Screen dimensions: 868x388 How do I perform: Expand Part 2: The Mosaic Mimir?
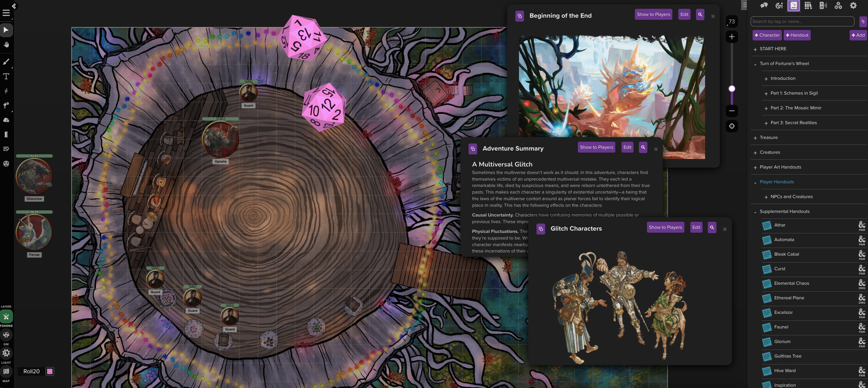pyautogui.click(x=766, y=108)
